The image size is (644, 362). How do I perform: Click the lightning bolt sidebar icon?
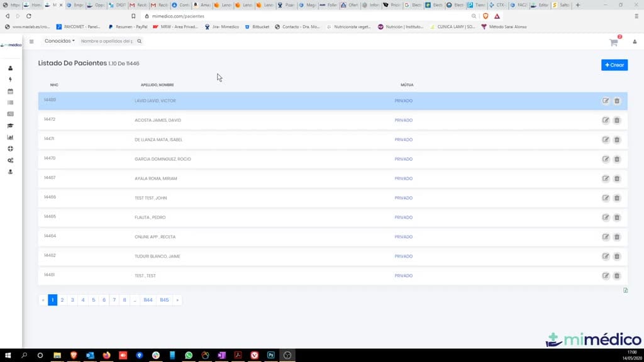10,80
